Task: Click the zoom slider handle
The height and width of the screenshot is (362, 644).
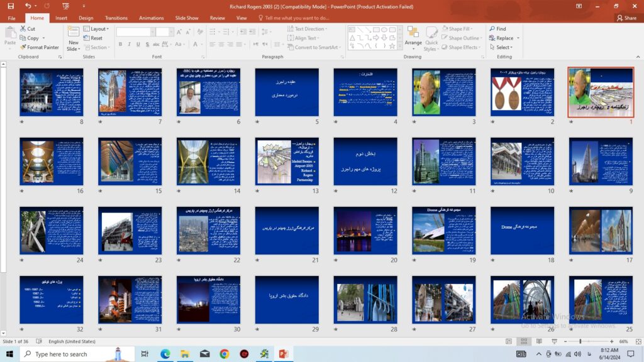Action: tap(580, 341)
